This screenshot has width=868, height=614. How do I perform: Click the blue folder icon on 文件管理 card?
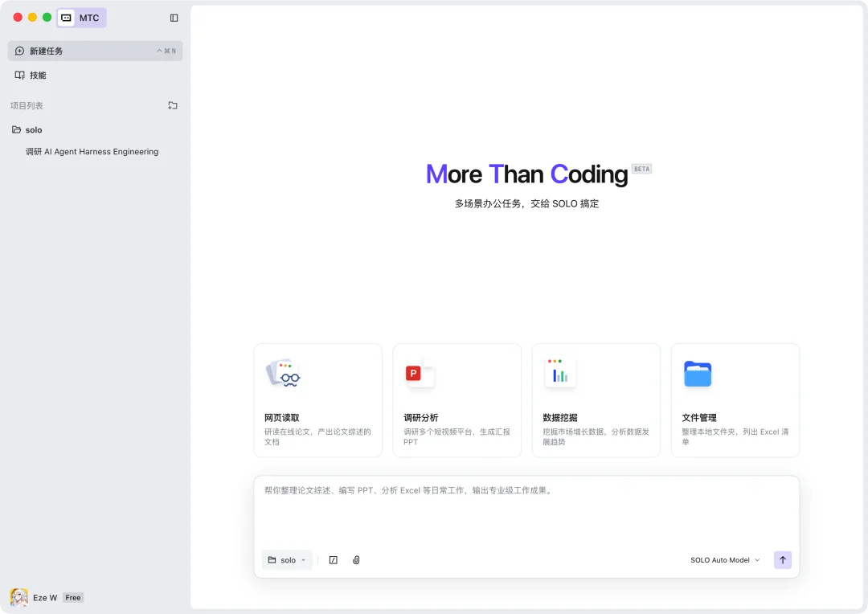697,373
